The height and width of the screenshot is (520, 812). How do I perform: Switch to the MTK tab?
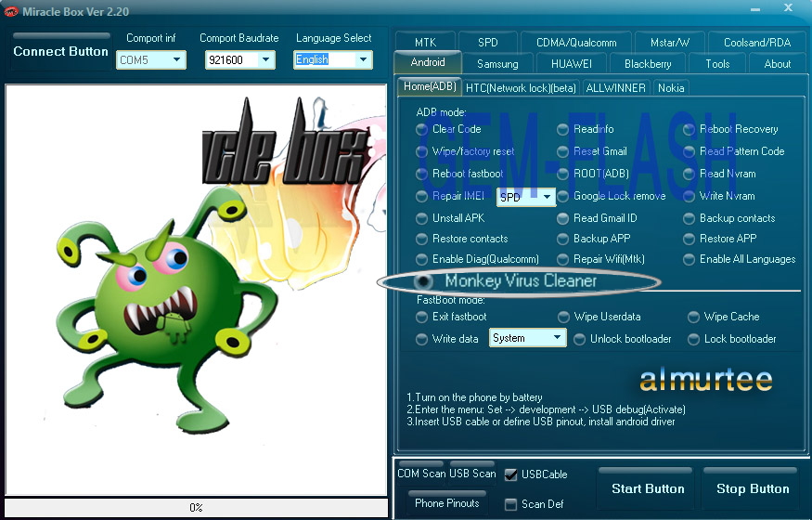[x=425, y=42]
